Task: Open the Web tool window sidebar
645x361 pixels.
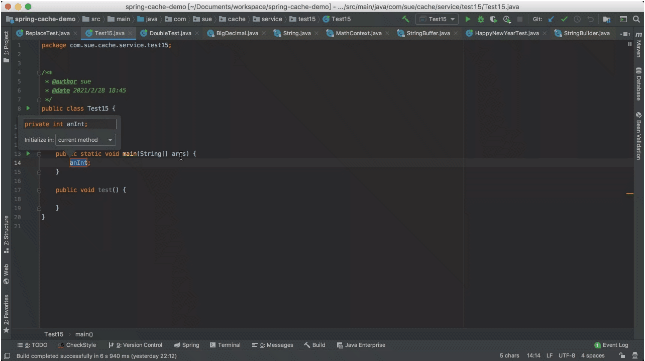Action: 6,274
